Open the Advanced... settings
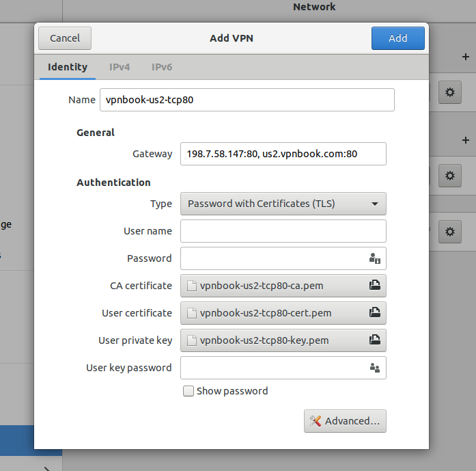 (345, 421)
